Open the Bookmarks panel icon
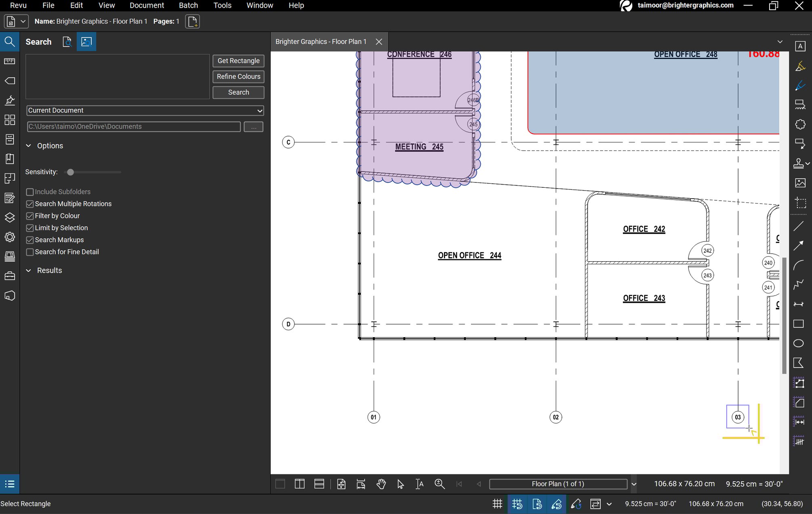Image resolution: width=812 pixels, height=514 pixels. pos(10,159)
